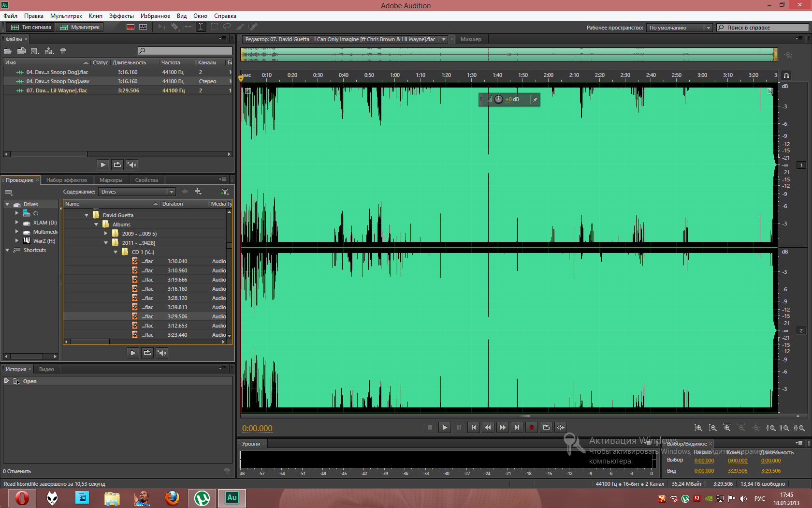Collapse the Drives tree node
Image resolution: width=812 pixels, height=508 pixels.
pyautogui.click(x=7, y=204)
